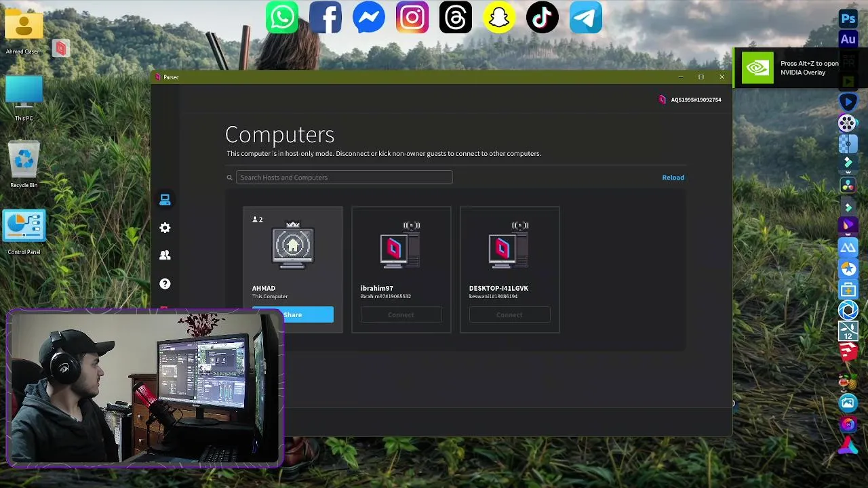
Task: Click the account name AQS1995#19092754
Action: pos(696,100)
